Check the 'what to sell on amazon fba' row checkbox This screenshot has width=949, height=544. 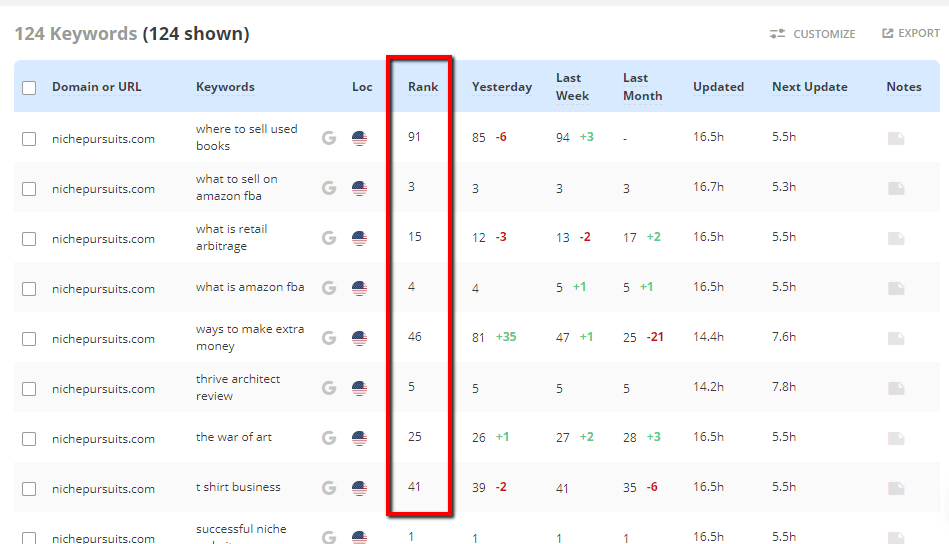29,189
